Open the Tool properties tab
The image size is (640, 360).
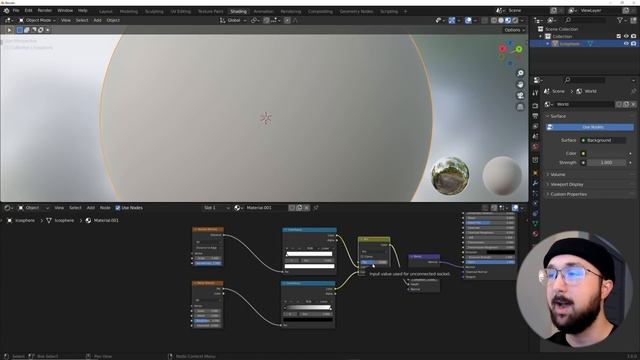click(535, 93)
